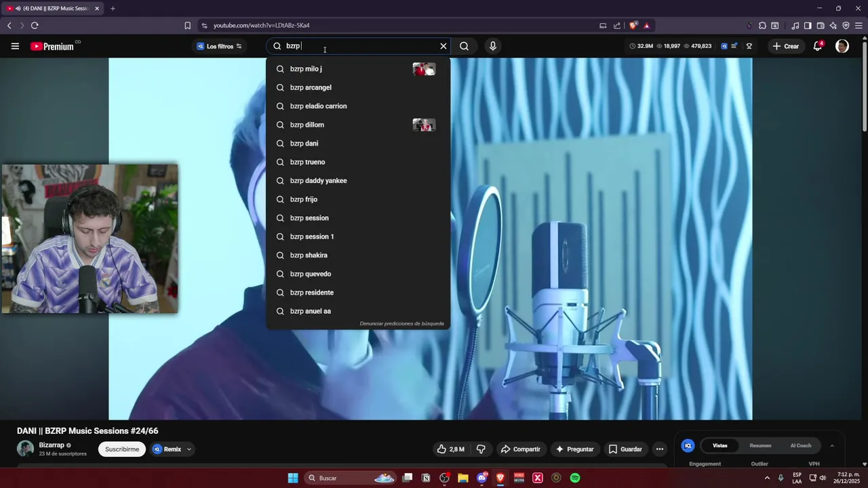Click the Compartir button
Viewport: 868px width, 488px height.
520,449
